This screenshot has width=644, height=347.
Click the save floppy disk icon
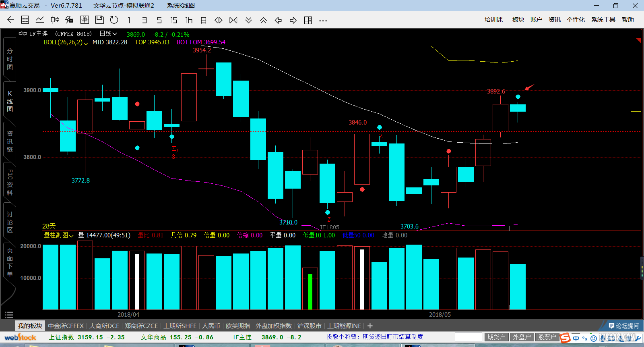(x=99, y=20)
